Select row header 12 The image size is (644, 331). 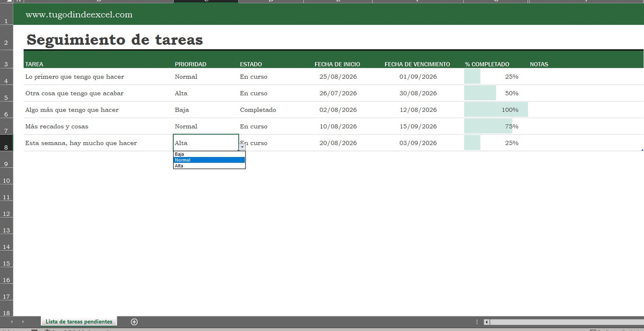[6, 209]
